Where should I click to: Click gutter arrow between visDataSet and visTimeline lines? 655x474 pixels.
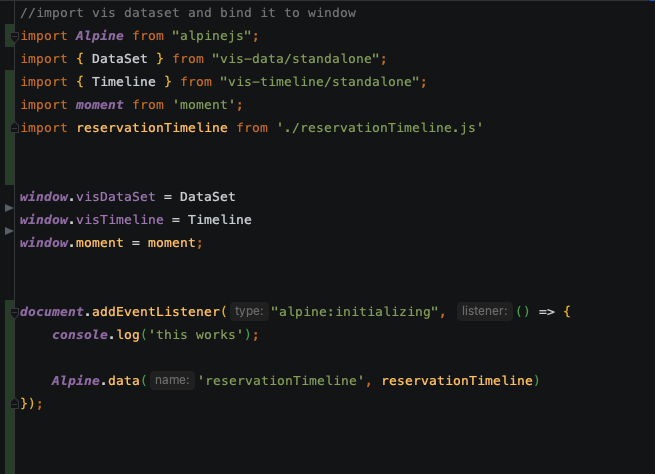(x=9, y=208)
